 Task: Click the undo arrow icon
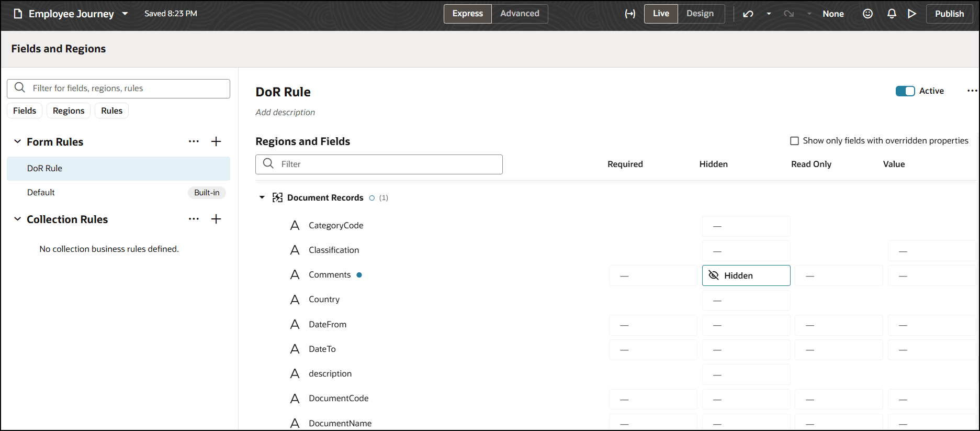point(748,14)
